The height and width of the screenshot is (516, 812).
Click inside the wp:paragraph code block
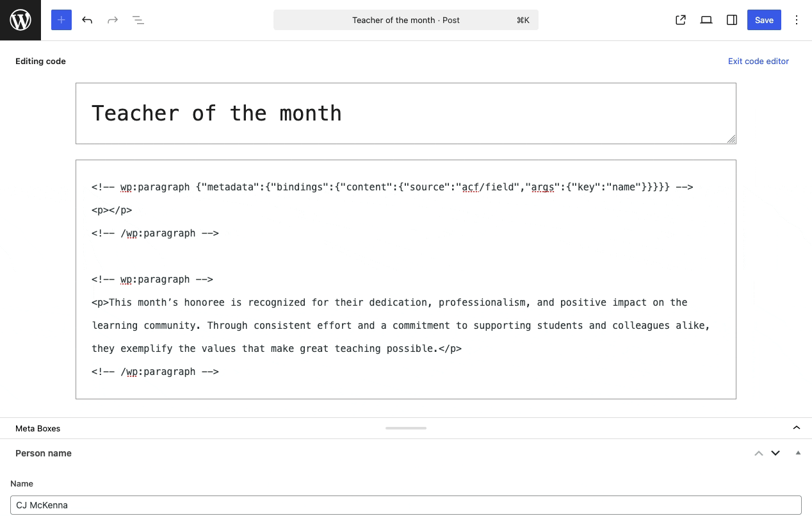(406, 279)
